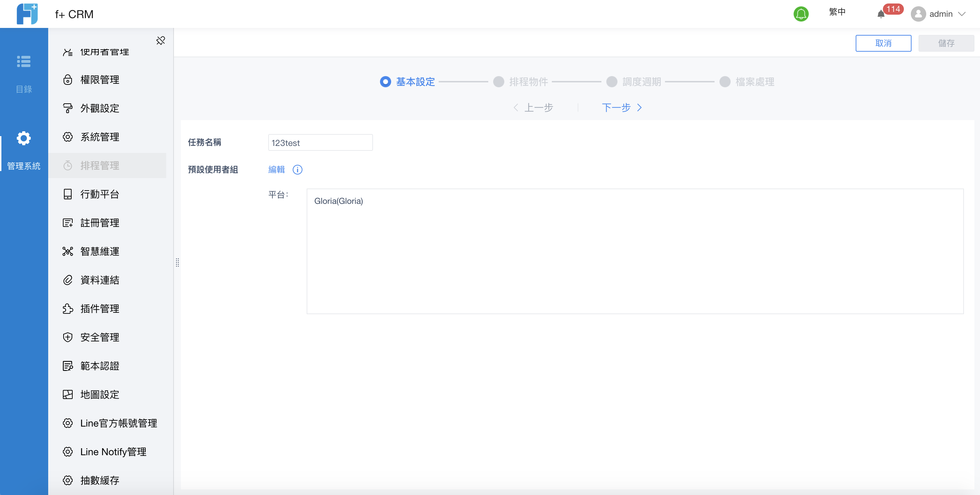This screenshot has height=495, width=980.
Task: Select the 調度週期 step radio
Action: pos(611,82)
